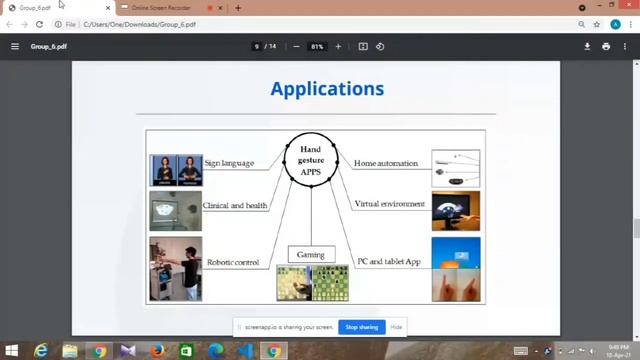Open the browser zoom search icon
The image size is (640, 360).
coord(582,24)
